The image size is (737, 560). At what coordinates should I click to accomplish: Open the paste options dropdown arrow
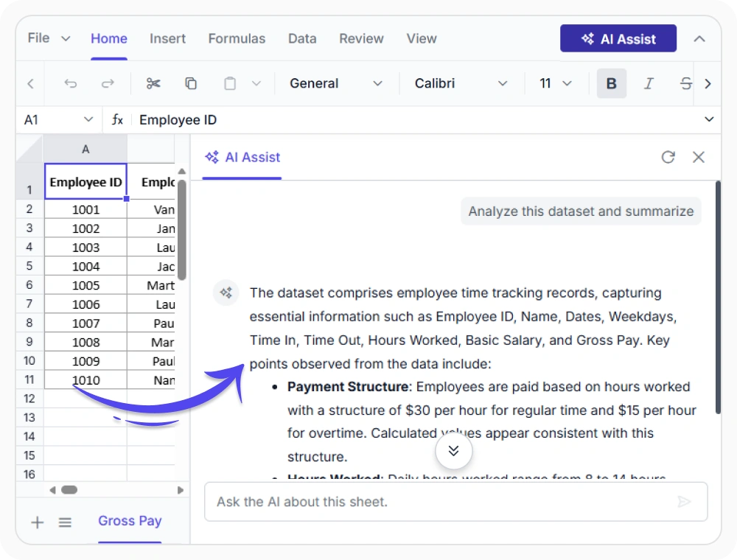(x=256, y=83)
